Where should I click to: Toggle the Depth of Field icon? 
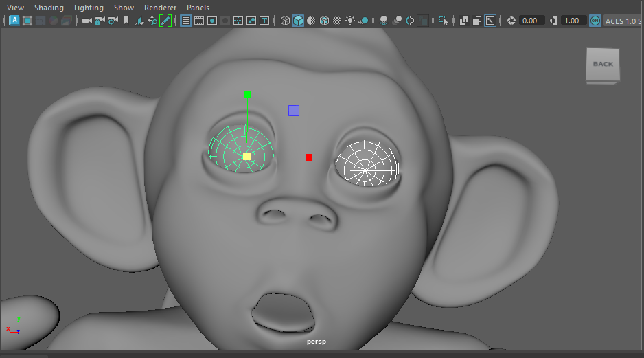point(423,21)
